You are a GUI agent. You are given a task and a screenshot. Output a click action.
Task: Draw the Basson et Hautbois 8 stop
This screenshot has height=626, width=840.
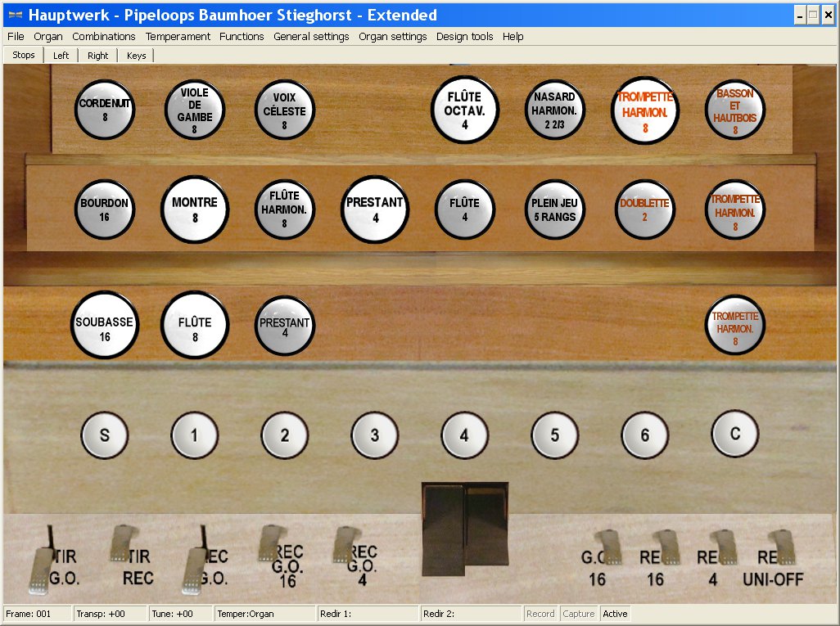[735, 110]
